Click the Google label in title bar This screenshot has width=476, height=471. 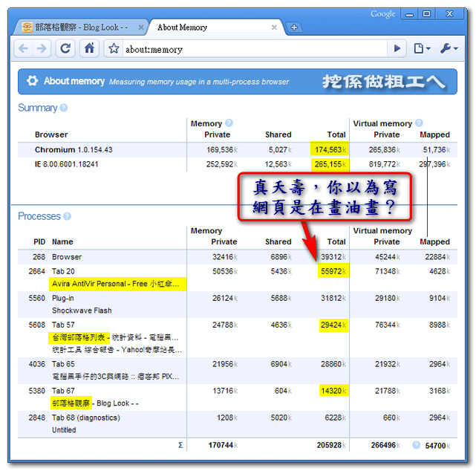coord(383,14)
